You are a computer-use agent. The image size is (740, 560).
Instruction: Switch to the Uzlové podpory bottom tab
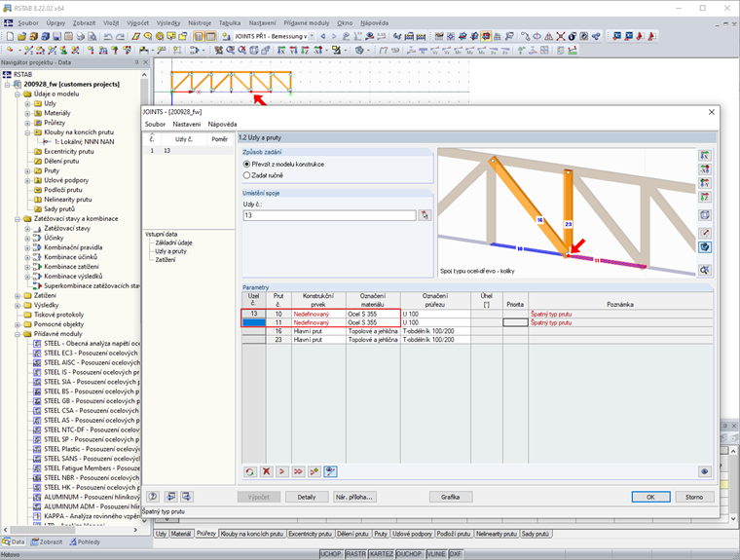tap(412, 534)
